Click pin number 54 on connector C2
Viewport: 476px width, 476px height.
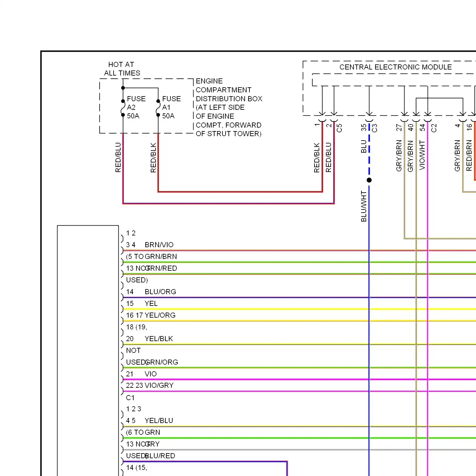[422, 128]
